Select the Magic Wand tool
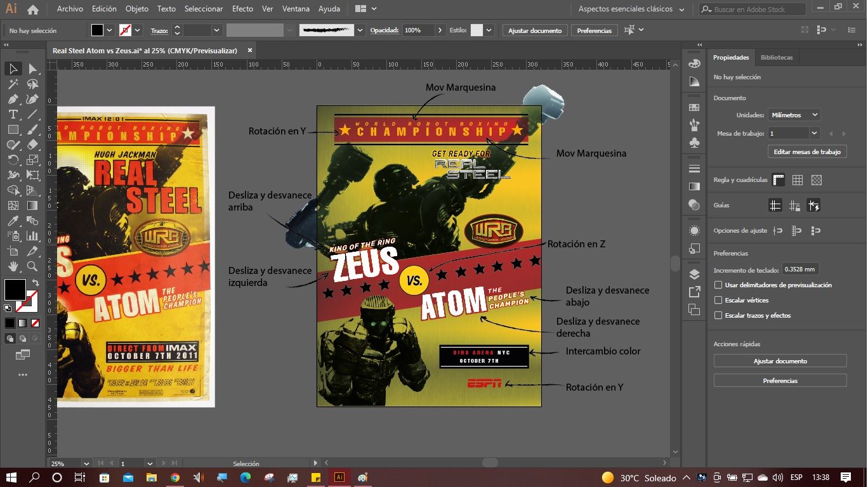The height and width of the screenshot is (487, 868). (13, 84)
